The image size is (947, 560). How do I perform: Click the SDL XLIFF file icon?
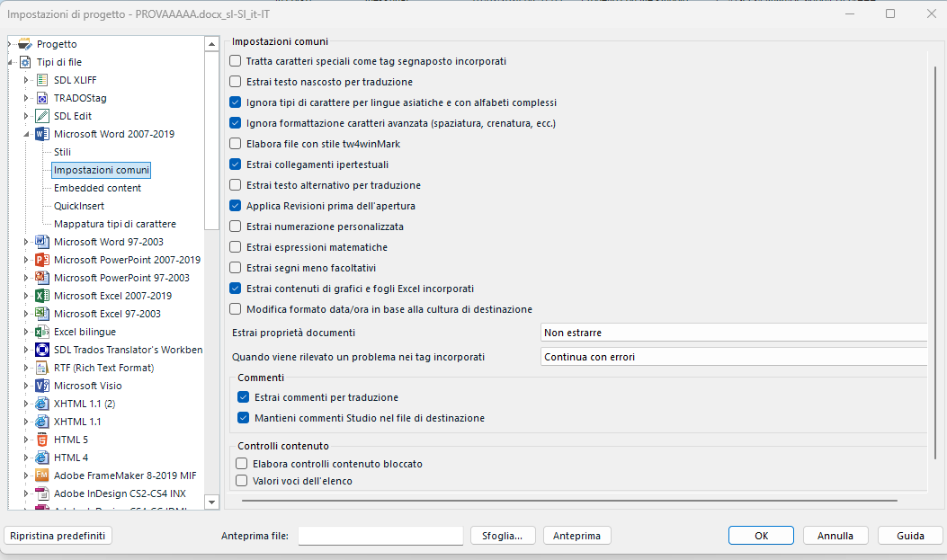tap(42, 80)
